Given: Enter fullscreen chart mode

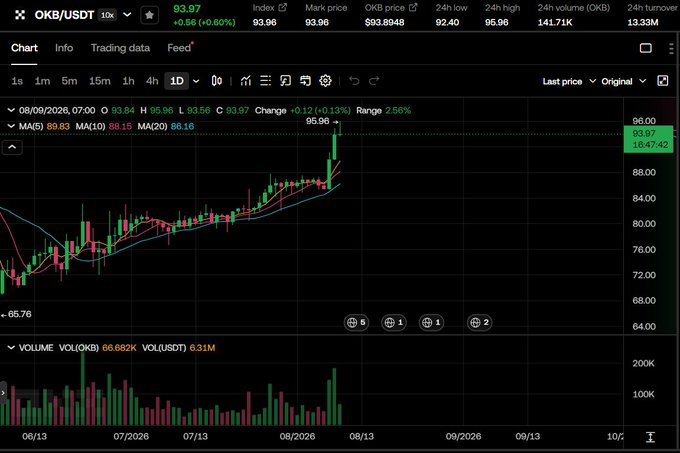Looking at the screenshot, I should click(663, 81).
